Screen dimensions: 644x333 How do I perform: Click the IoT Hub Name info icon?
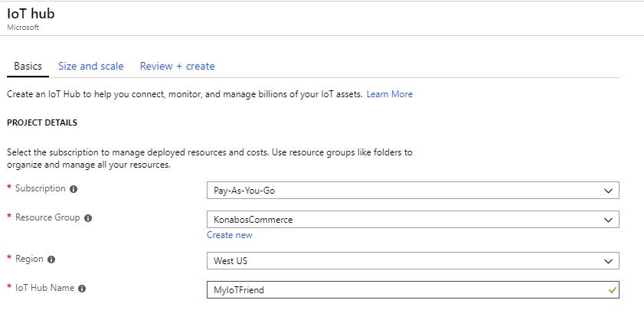82,289
